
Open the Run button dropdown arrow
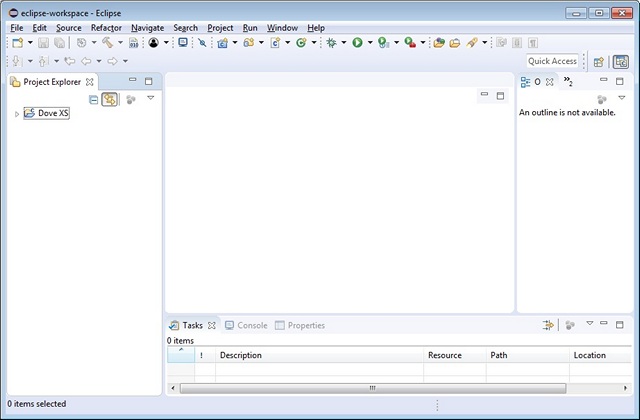tap(370, 42)
